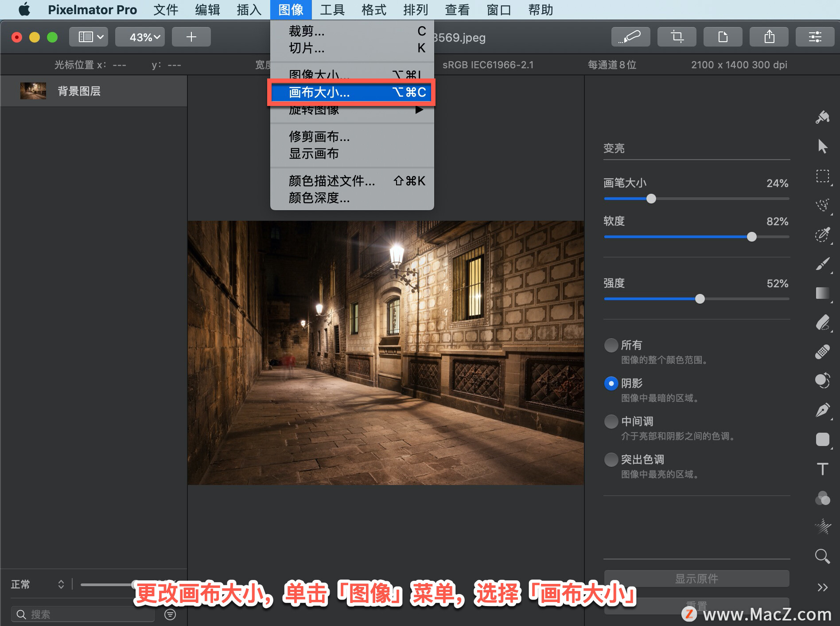Open the 查看 menu
This screenshot has height=626, width=840.
coord(458,10)
